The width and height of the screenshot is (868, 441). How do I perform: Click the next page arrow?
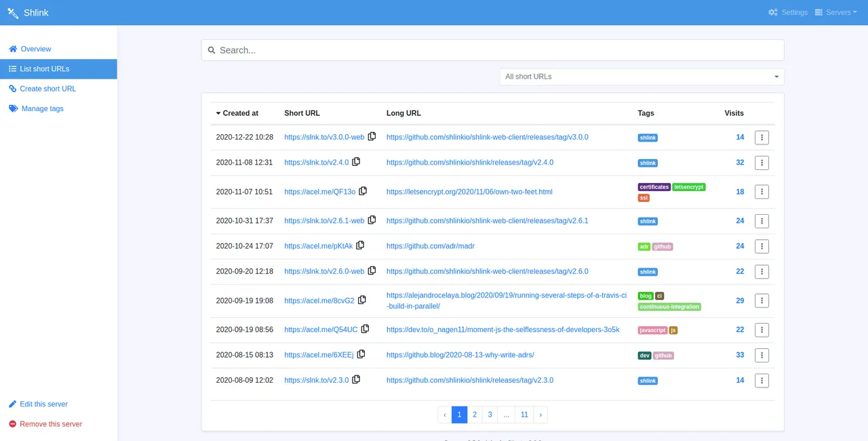540,415
